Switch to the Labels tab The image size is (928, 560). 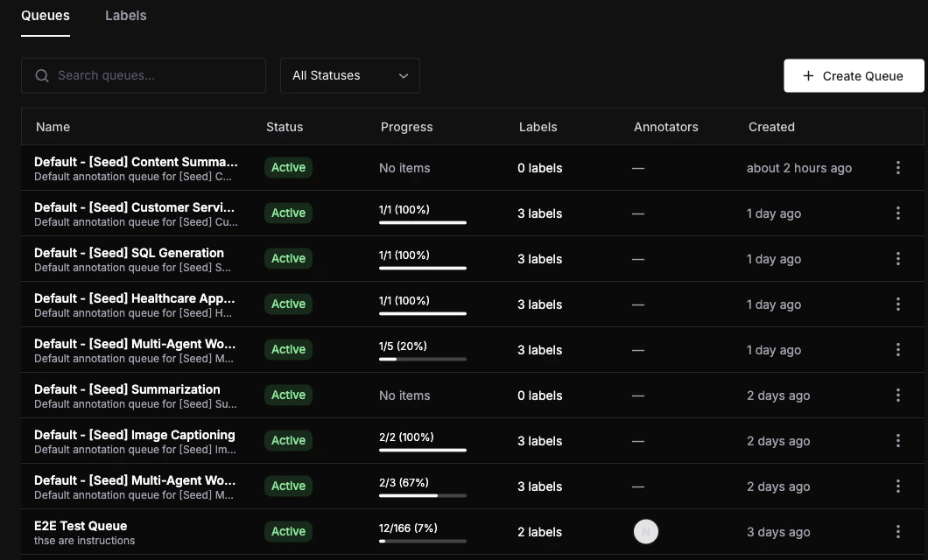[125, 16]
